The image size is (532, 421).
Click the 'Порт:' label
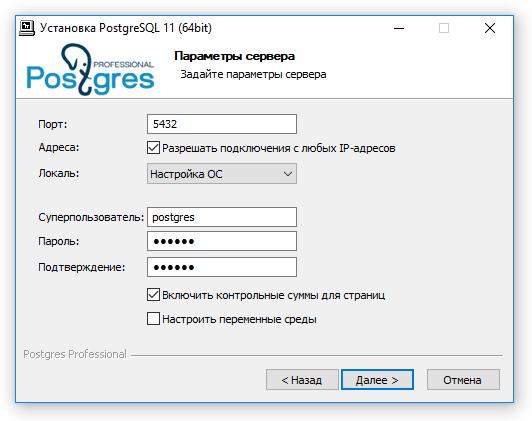[53, 124]
